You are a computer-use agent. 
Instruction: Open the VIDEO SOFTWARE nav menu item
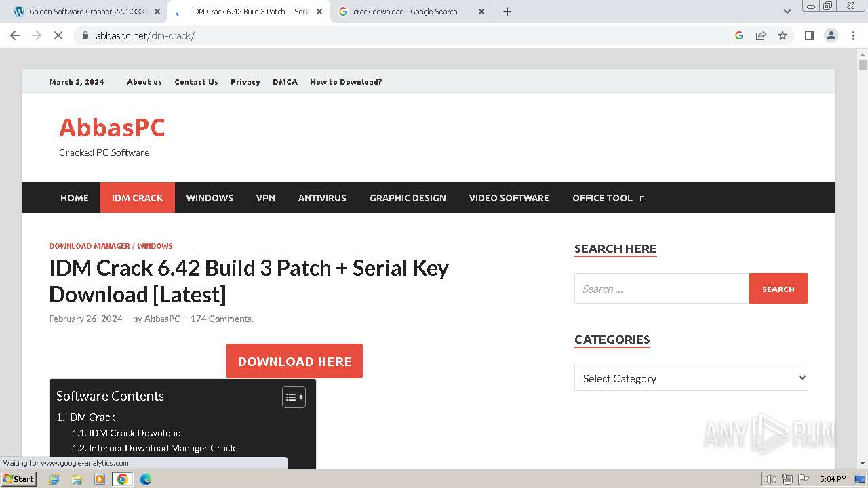click(509, 198)
